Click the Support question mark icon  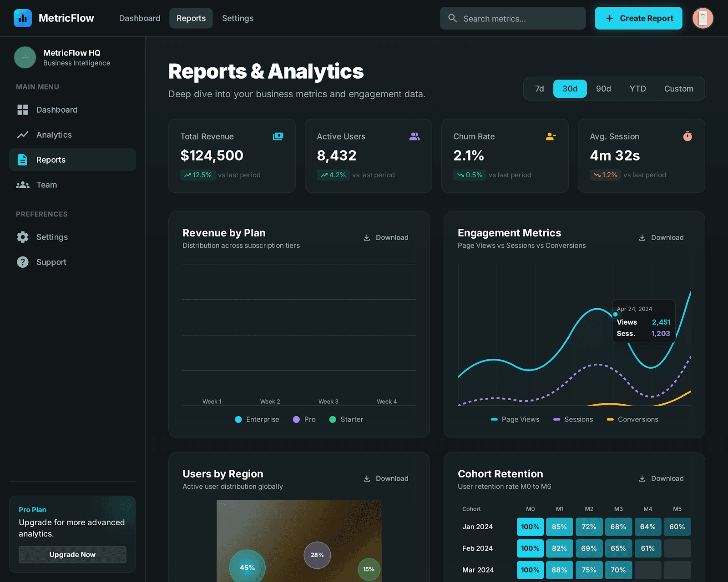pos(23,262)
